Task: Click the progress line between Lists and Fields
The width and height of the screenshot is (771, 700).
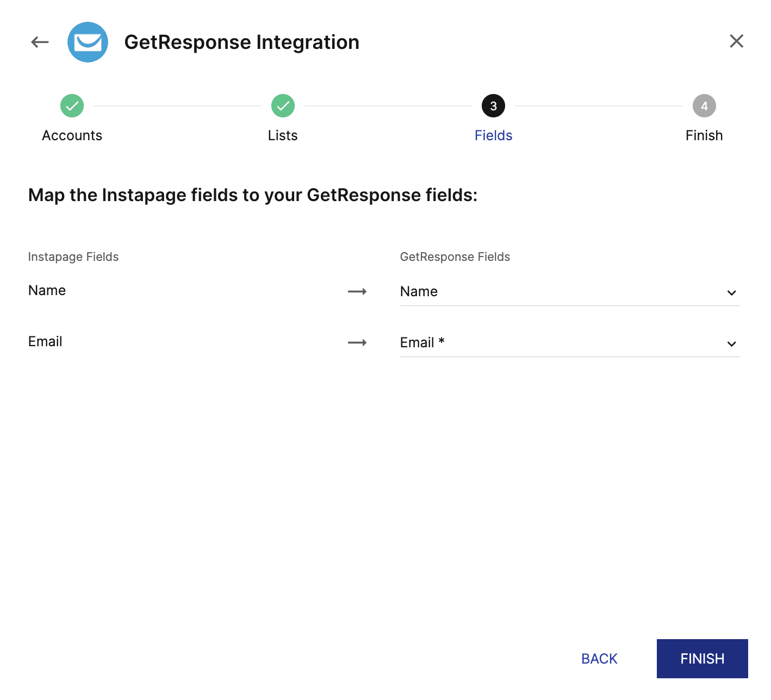Action: click(388, 105)
